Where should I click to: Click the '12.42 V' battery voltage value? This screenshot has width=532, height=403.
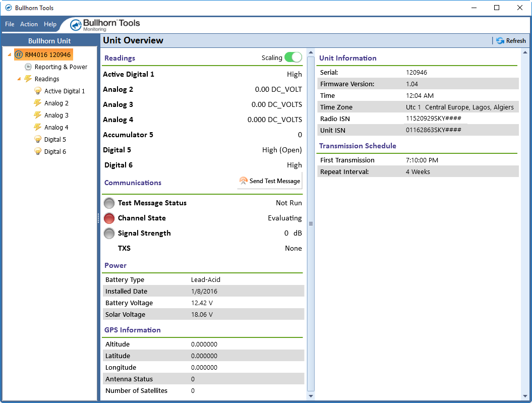click(x=202, y=303)
